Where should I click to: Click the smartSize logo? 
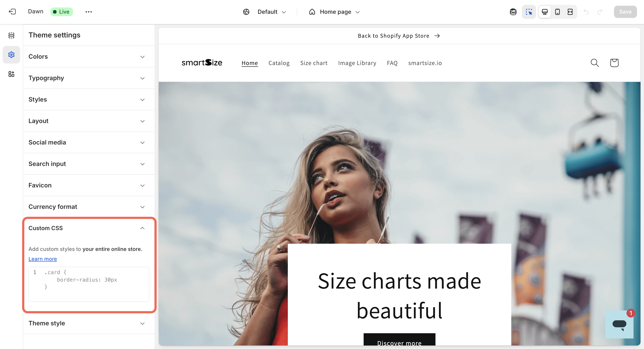[x=202, y=62]
